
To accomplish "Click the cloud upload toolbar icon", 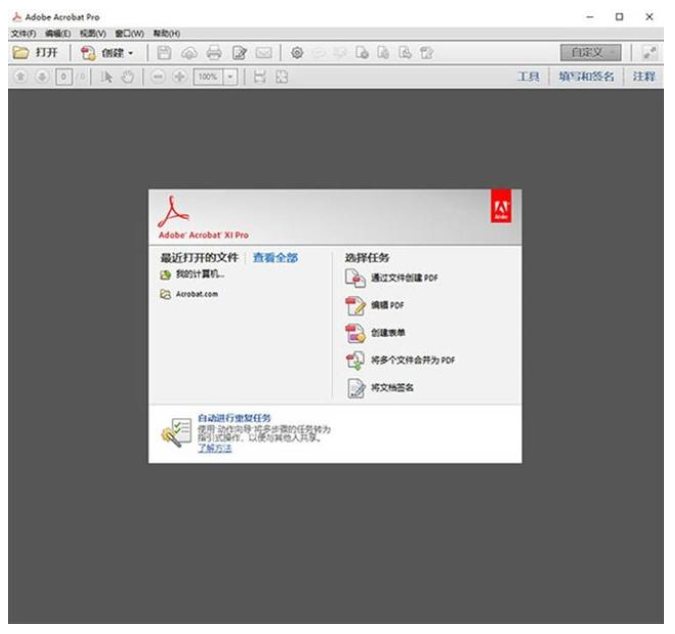I will pyautogui.click(x=188, y=52).
